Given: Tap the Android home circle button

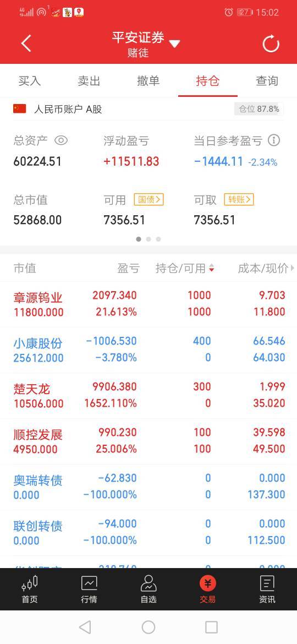Looking at the screenshot, I should 148,627.
